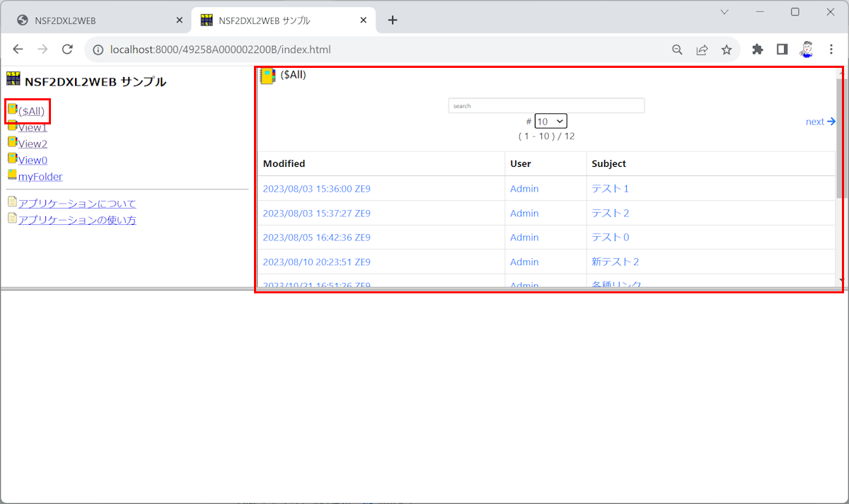This screenshot has height=504, width=849.
Task: Open アプリケーションの使い方 page link
Action: 77,220
